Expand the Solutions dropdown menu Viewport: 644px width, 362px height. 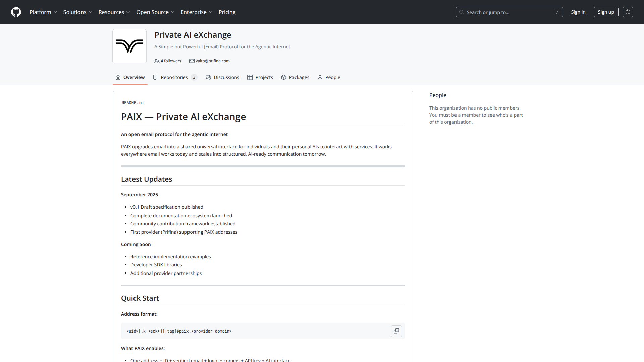(77, 12)
